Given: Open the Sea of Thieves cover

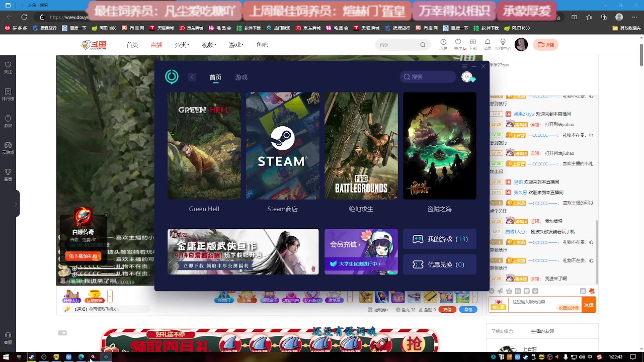Looking at the screenshot, I should (x=439, y=145).
